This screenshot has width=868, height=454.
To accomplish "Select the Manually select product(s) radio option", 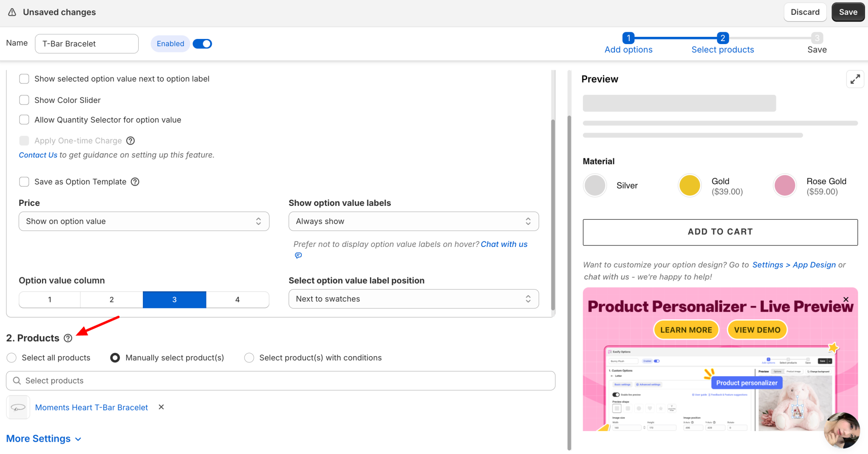I will click(x=114, y=357).
